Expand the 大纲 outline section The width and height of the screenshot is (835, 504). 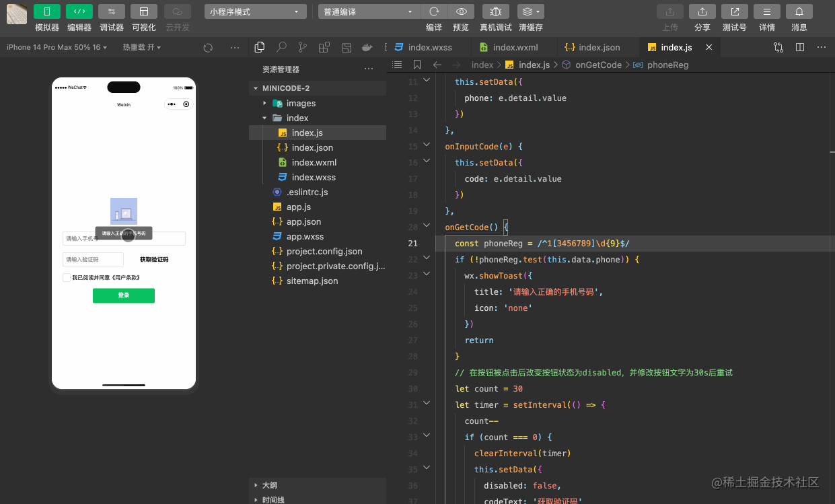click(x=318, y=484)
